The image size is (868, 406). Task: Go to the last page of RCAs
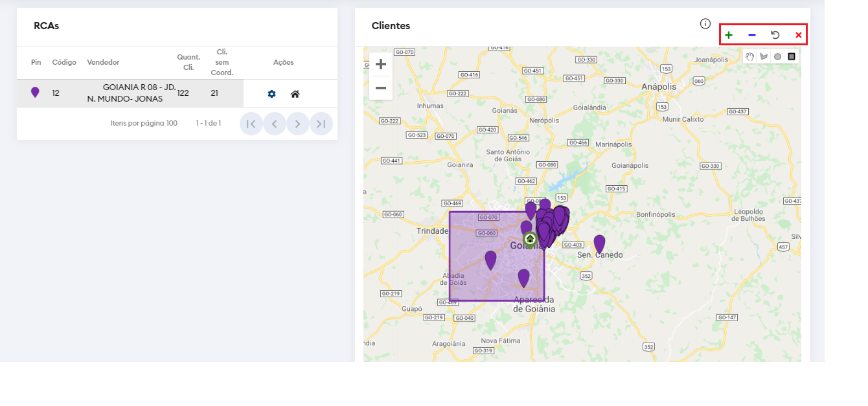tap(321, 124)
